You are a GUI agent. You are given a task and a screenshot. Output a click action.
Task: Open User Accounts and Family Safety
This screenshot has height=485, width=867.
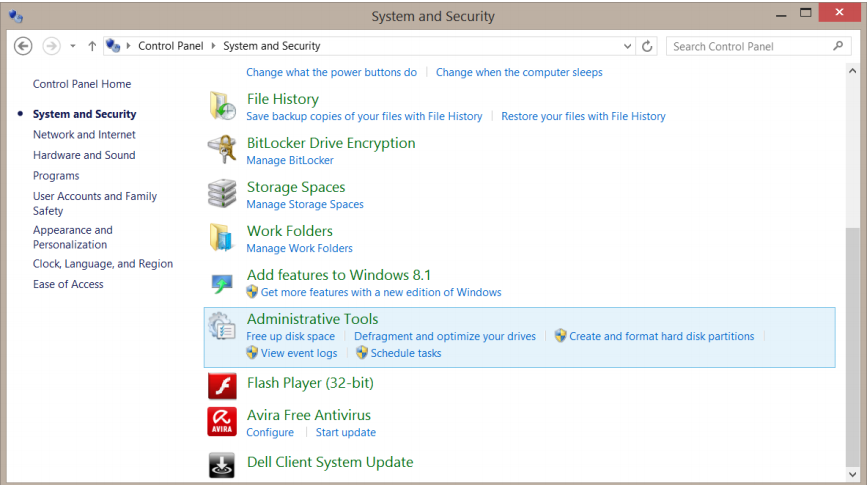click(95, 204)
